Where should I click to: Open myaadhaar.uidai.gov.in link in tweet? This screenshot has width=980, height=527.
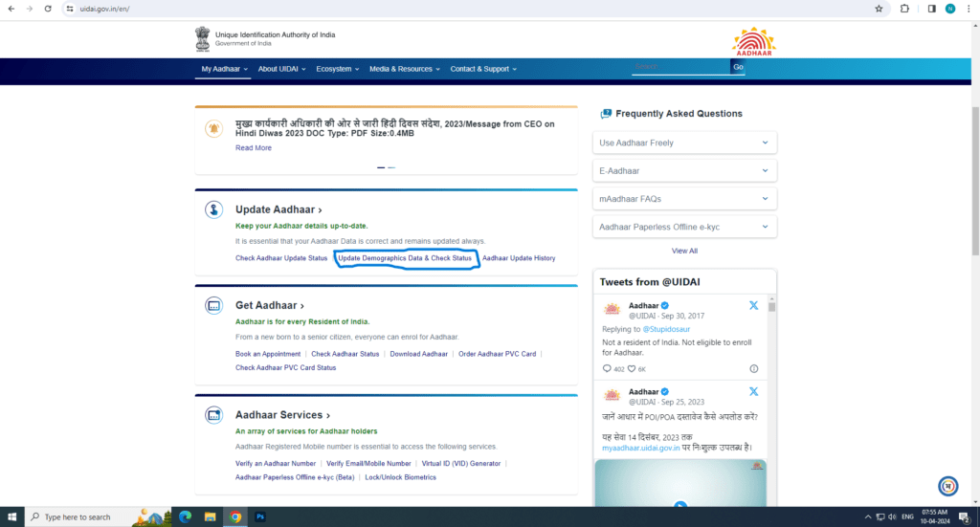click(x=640, y=448)
